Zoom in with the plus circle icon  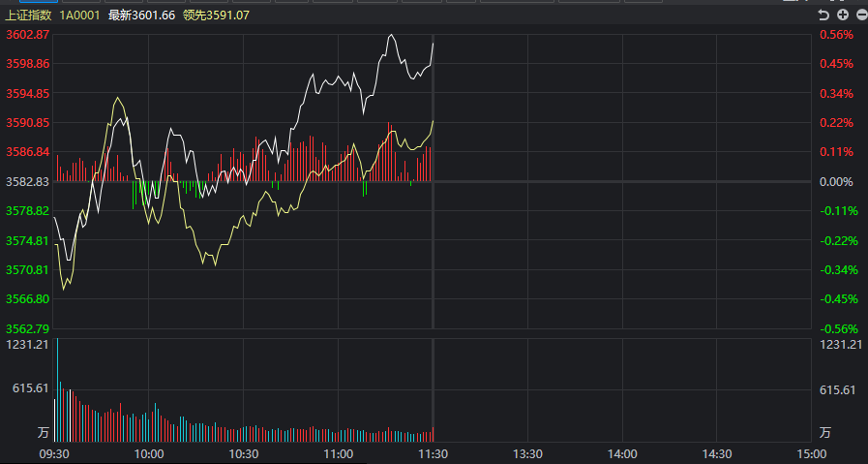click(842, 15)
